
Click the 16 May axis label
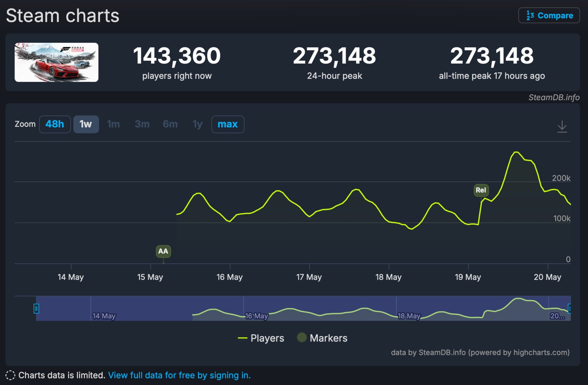click(x=230, y=277)
